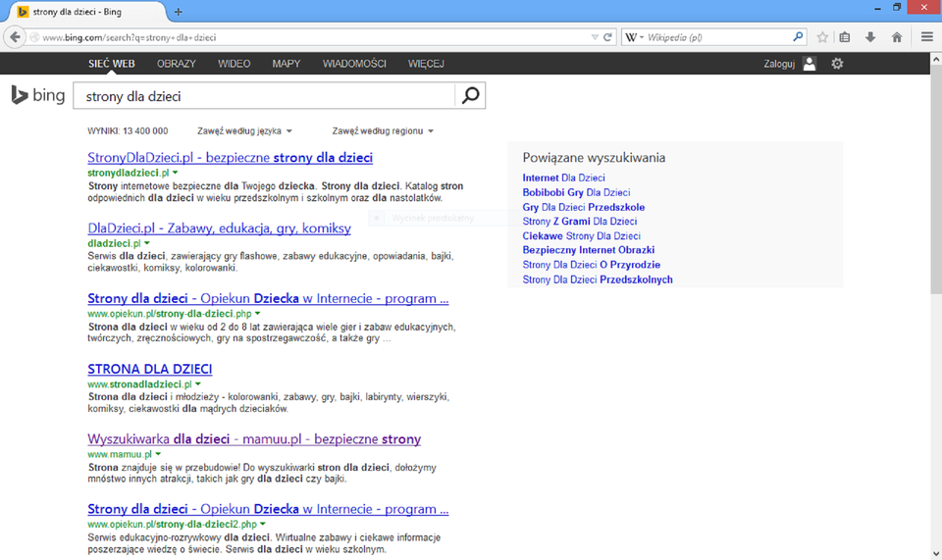Screen dimensions: 942x560
Task: Switch to WIADOMOŚCI search tab
Action: [x=354, y=64]
